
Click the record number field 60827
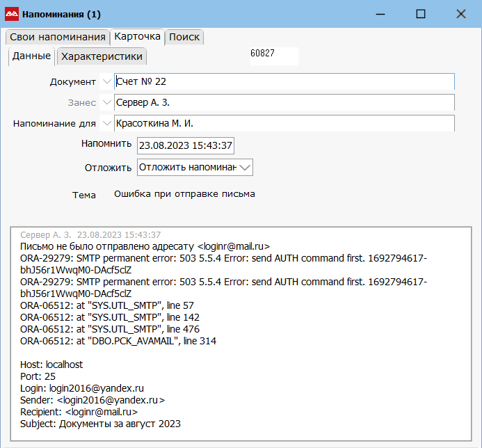pyautogui.click(x=273, y=54)
